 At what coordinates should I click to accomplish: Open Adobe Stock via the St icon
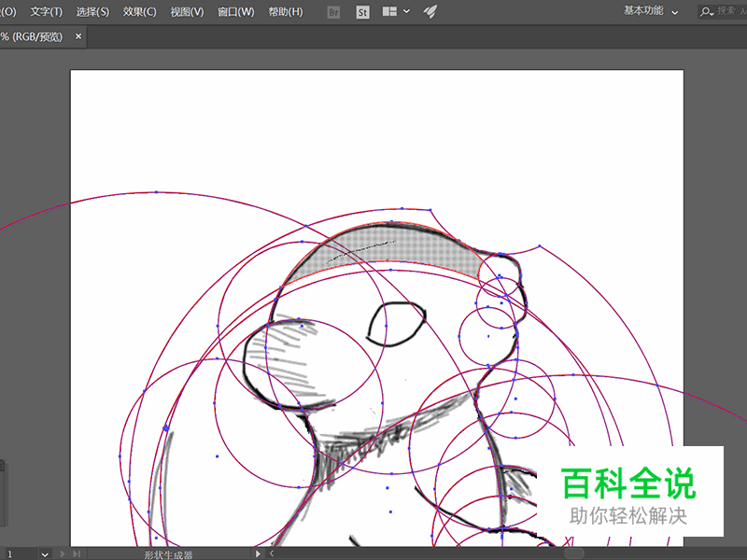[x=362, y=11]
